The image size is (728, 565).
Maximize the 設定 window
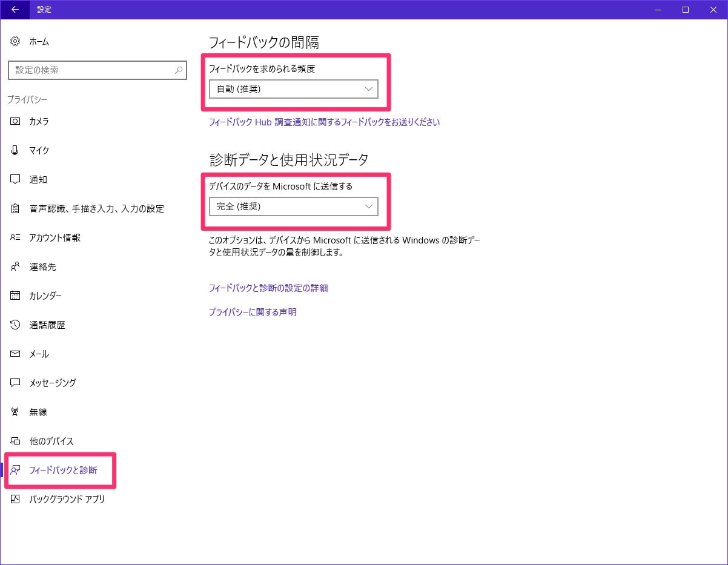(686, 9)
